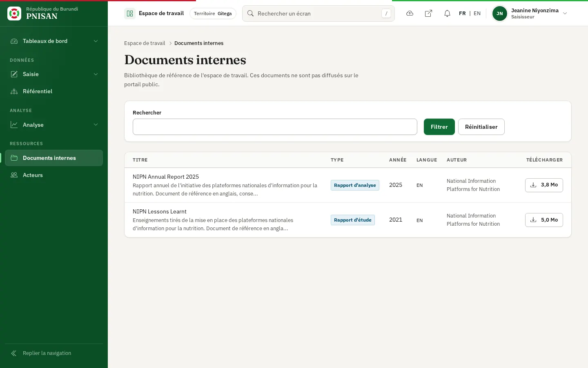
Task: Click the Langue column header
Action: click(427, 160)
